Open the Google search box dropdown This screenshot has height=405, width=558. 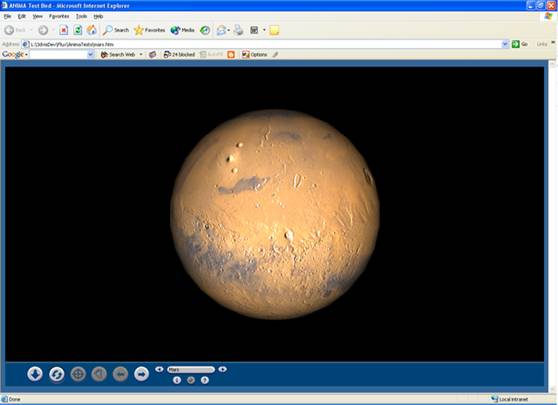(90, 54)
